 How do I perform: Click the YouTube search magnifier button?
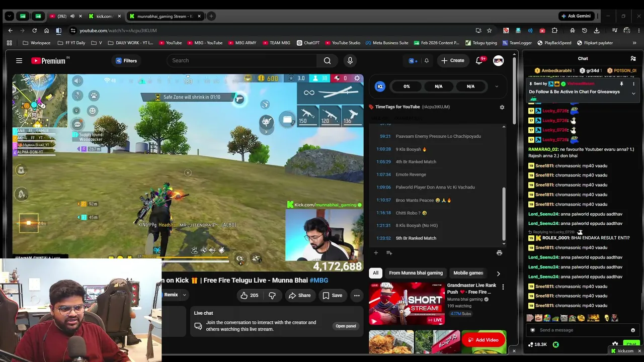click(x=327, y=61)
